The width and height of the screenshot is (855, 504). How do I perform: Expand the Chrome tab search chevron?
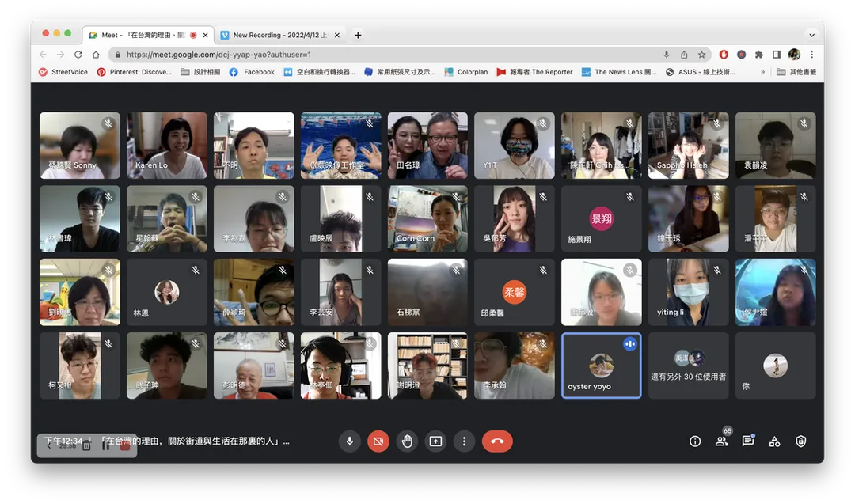(812, 35)
